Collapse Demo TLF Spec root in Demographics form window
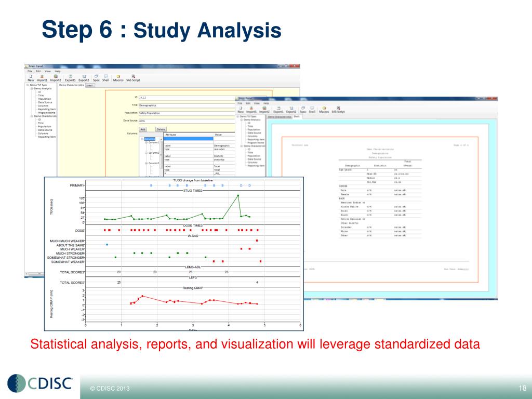The height and width of the screenshot is (399, 532). [28, 85]
